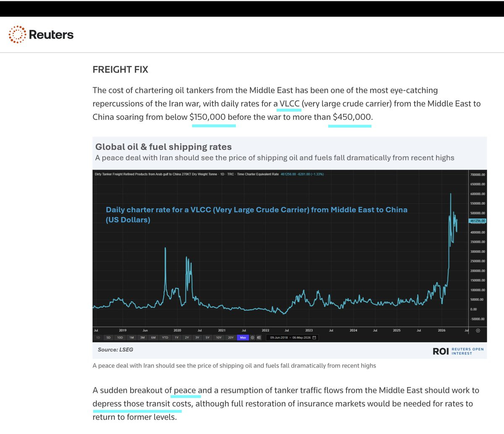Click the chart peak spike in 2026

(451, 195)
